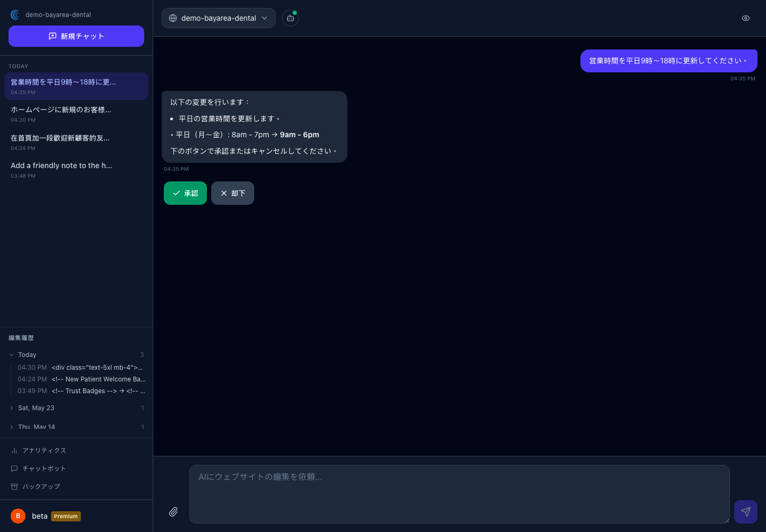Screen dimensions: 766x532
Task: Open the demo-bayarea-dental site dropdown
Action: click(x=219, y=18)
